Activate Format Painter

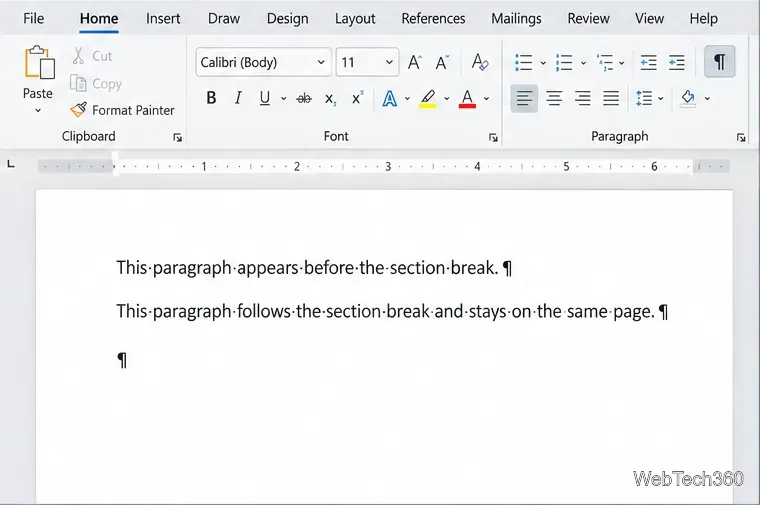(122, 110)
